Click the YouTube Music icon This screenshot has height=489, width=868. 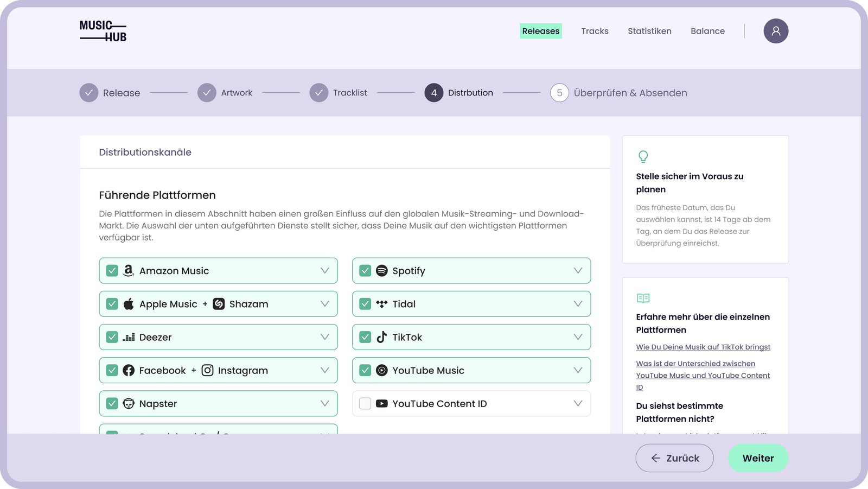click(381, 370)
